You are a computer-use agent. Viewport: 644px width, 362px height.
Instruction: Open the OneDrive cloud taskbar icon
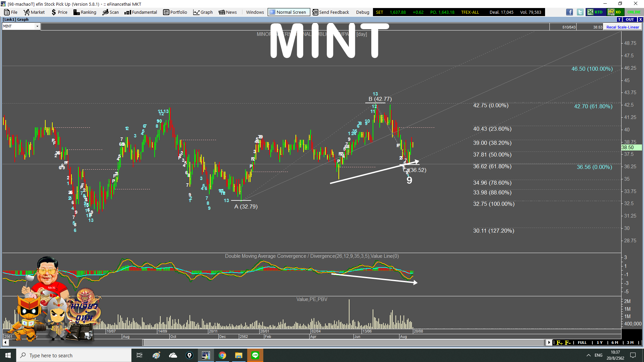tap(173, 355)
